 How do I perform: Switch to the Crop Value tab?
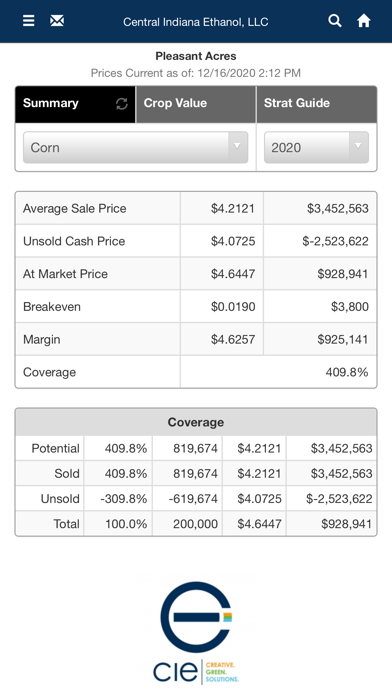[196, 104]
